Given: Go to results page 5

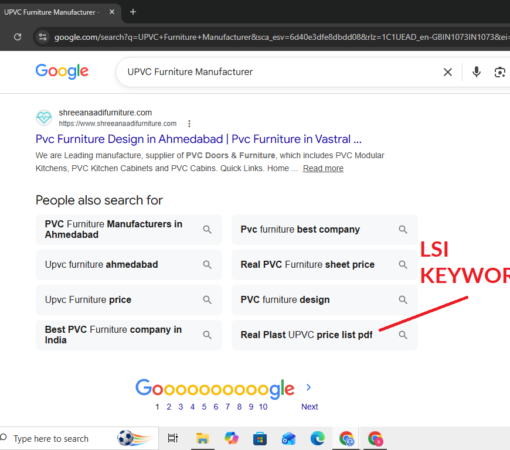Looking at the screenshot, I should (x=204, y=407).
